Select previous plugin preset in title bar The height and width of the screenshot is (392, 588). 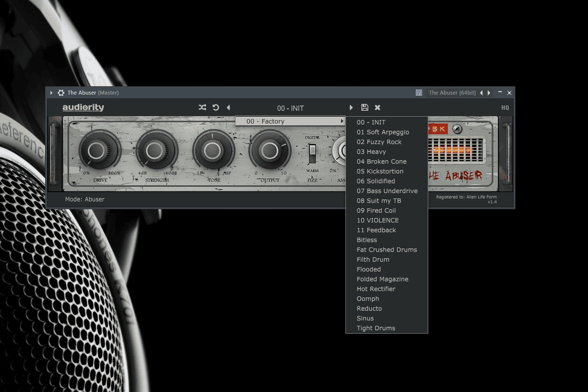(x=481, y=93)
